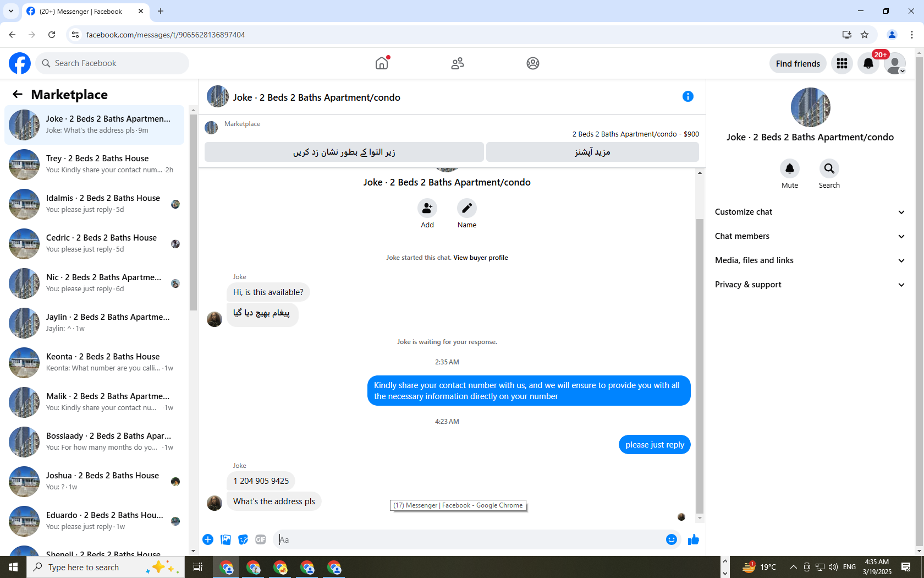
Task: Click the mark as pending button
Action: click(344, 152)
